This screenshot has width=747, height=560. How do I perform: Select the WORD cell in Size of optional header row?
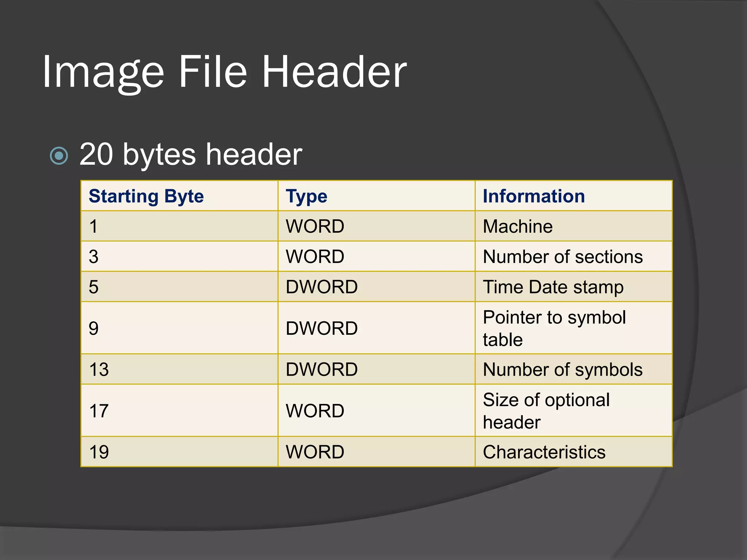376,410
